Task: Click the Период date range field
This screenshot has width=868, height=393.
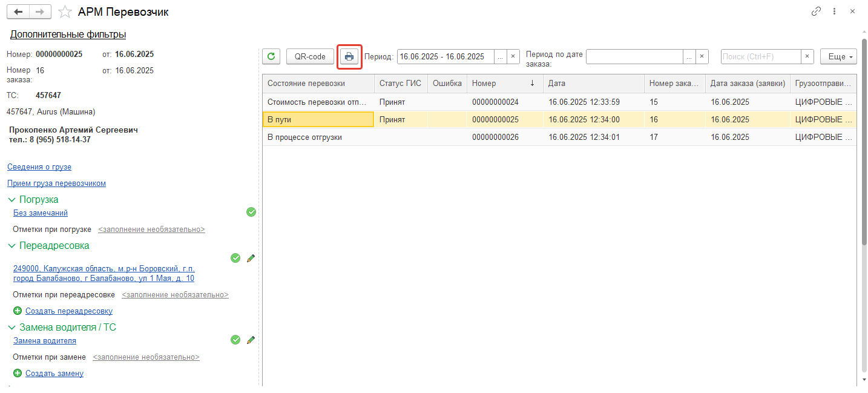Action: [446, 56]
